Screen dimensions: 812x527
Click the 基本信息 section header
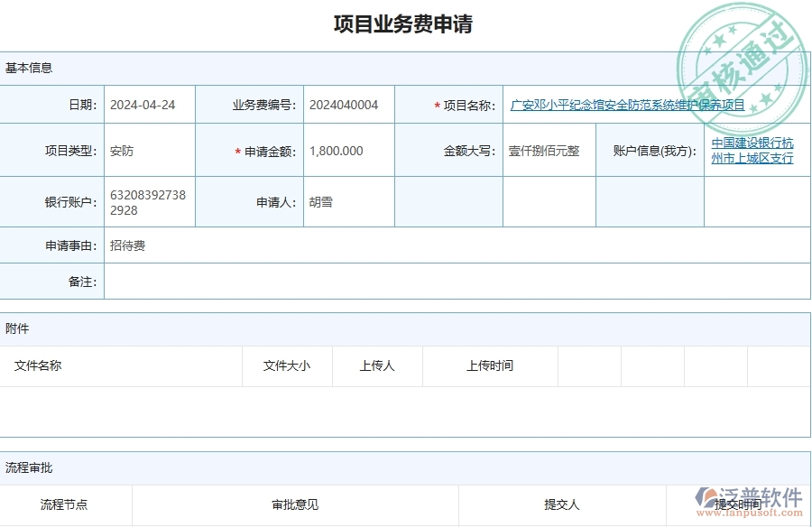[x=23, y=66]
